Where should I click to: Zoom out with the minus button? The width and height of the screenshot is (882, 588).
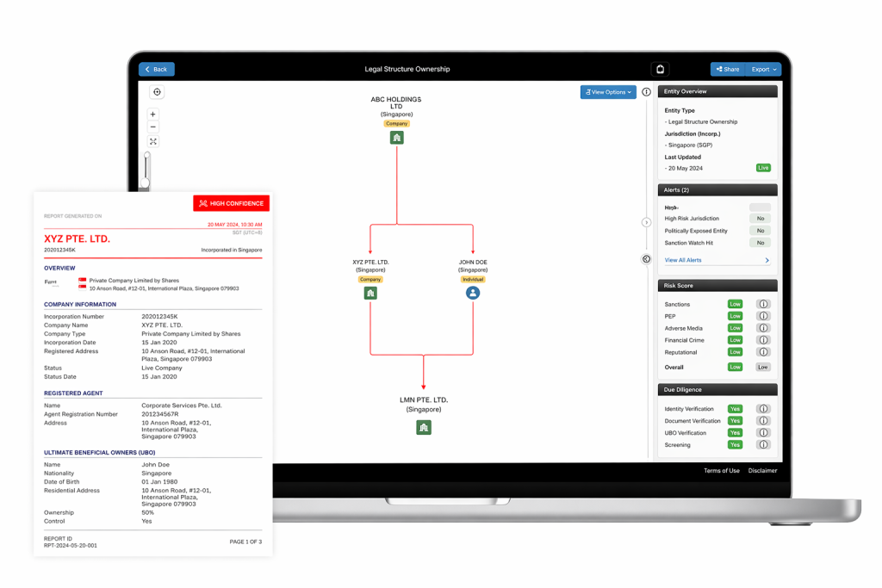153,127
